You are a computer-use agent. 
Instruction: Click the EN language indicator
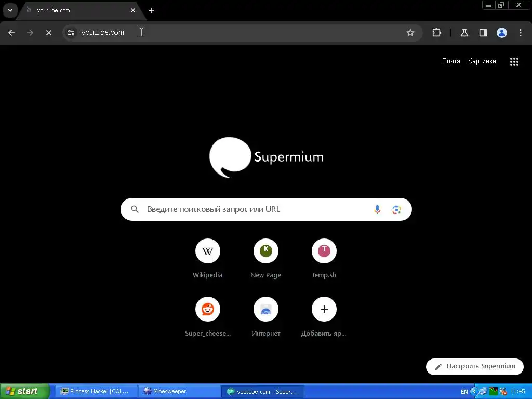464,392
